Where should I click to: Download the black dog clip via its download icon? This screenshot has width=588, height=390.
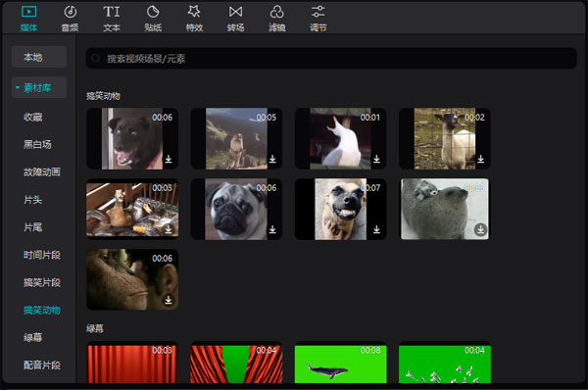[x=169, y=159]
